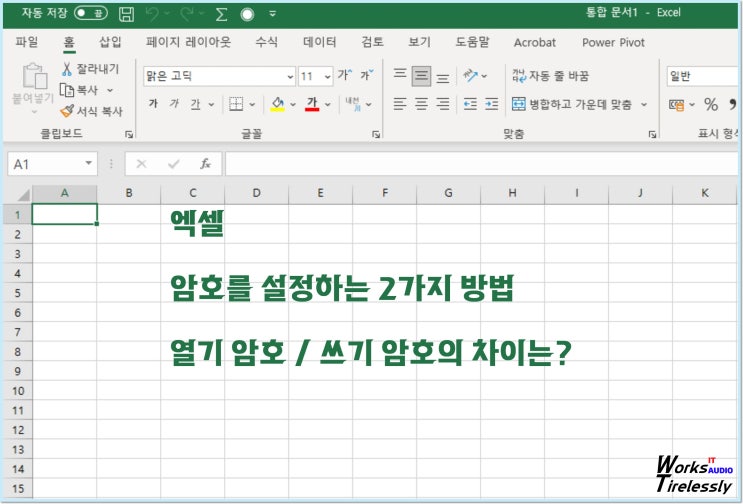Screen dimensions: 743x504
Task: Click 병합하고 가운데 맞춤 (Merge & Center)
Action: 572,104
